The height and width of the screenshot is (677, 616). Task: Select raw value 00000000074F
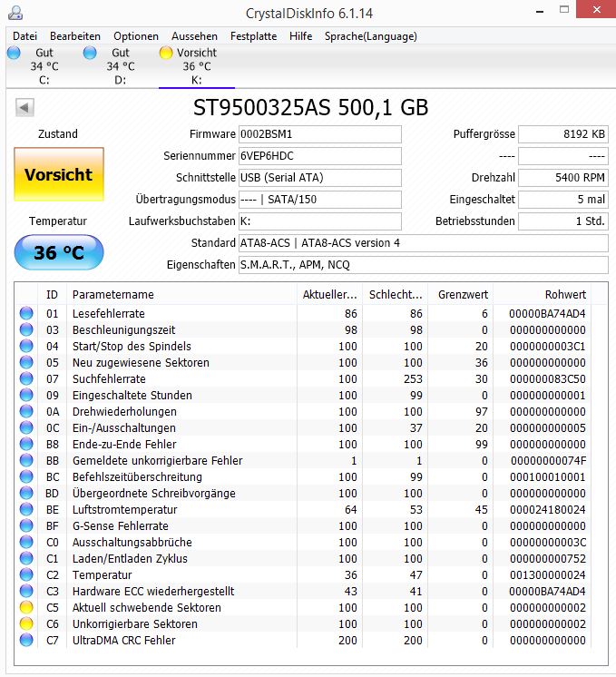click(548, 461)
